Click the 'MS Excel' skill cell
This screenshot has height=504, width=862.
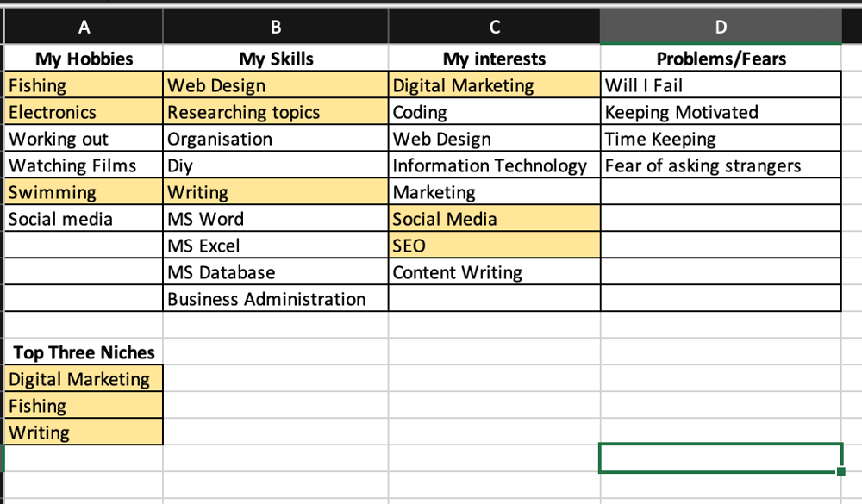point(276,246)
